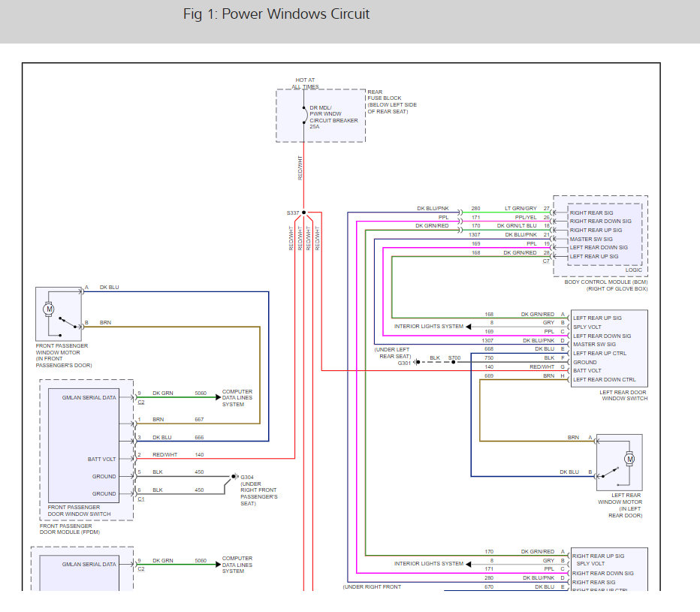The width and height of the screenshot is (700, 612).
Task: Click circuit number '669' on the BRN wire
Action: click(489, 376)
